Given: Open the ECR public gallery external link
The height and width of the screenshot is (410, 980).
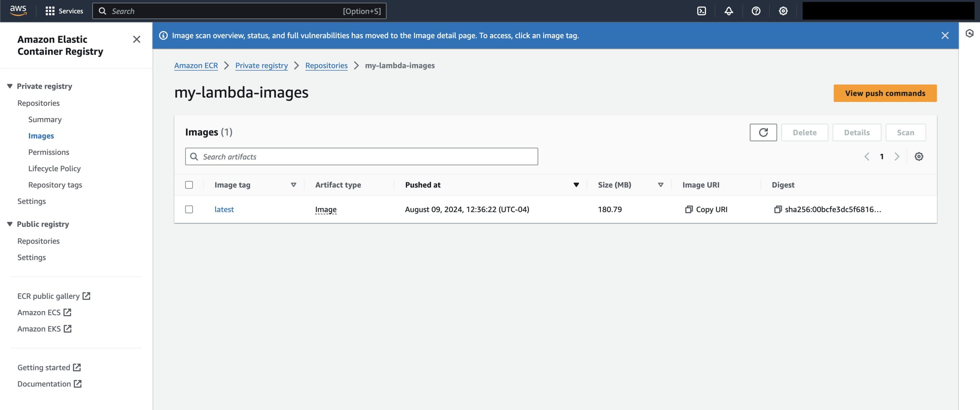Looking at the screenshot, I should [x=54, y=296].
